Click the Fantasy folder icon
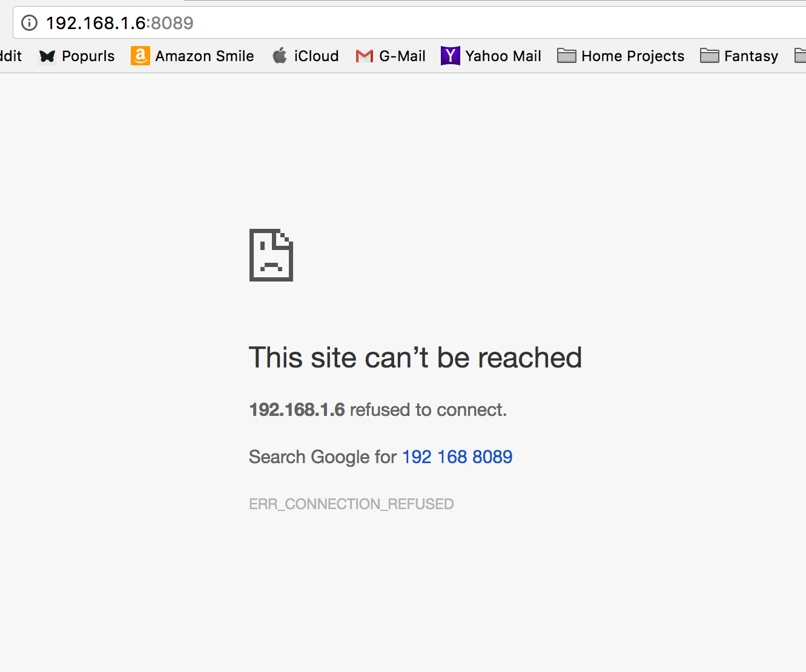806x672 pixels. [709, 56]
